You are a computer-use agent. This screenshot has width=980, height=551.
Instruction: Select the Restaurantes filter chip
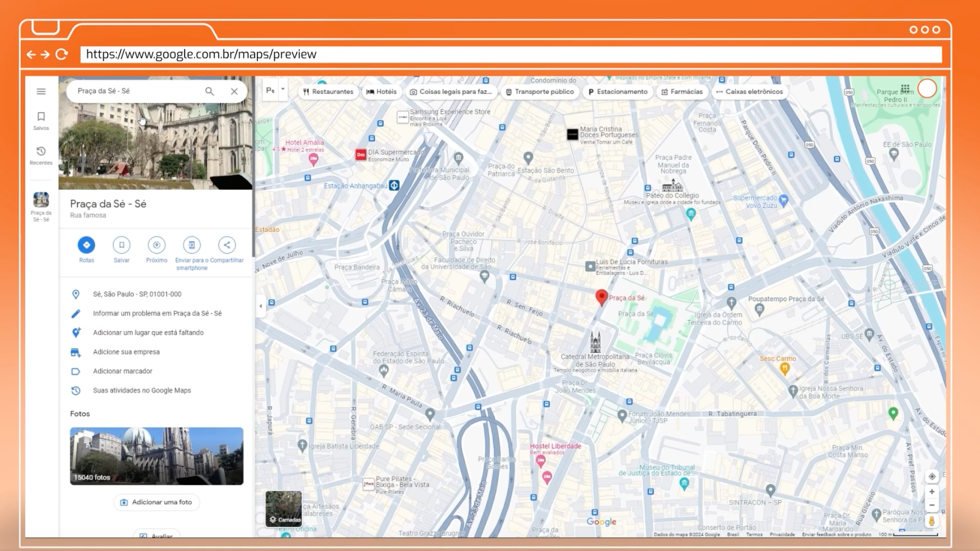click(x=328, y=91)
